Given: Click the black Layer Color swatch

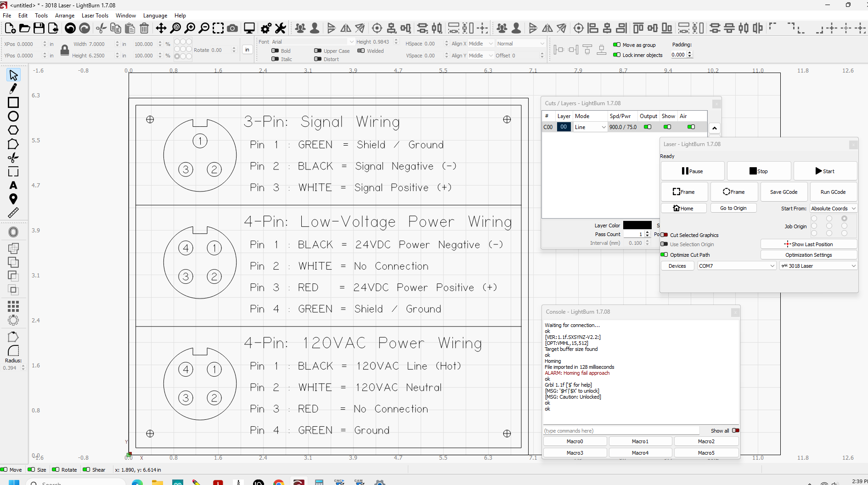Looking at the screenshot, I should coord(637,226).
